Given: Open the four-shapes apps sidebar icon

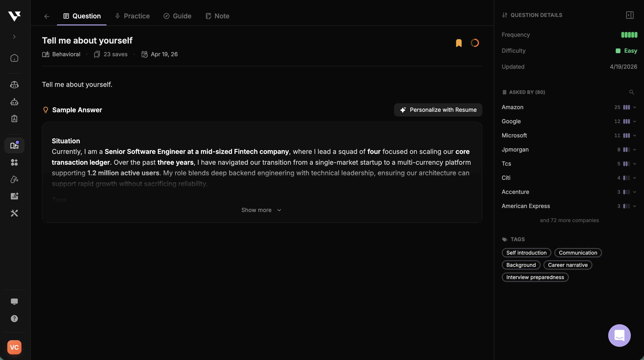Looking at the screenshot, I should (x=14, y=162).
